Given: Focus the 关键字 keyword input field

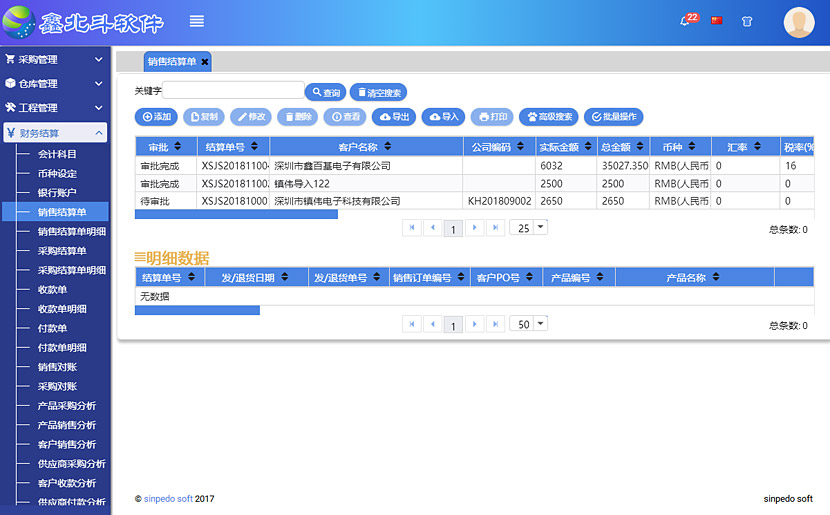Looking at the screenshot, I should click(x=233, y=90).
